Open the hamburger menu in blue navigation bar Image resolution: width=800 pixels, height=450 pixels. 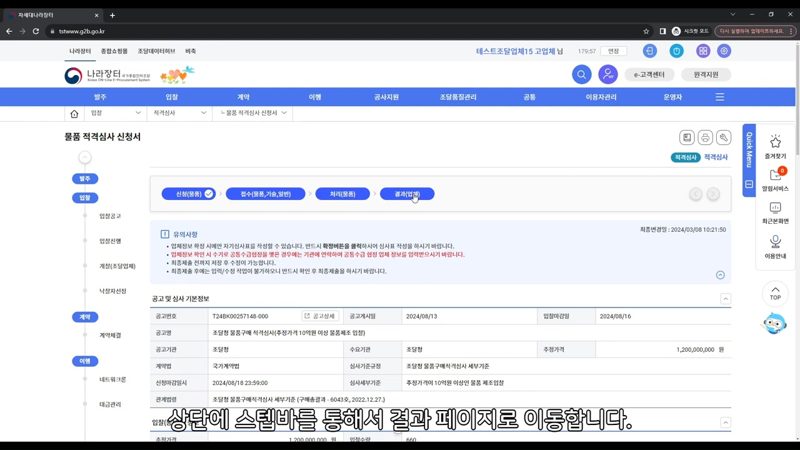[x=719, y=97]
